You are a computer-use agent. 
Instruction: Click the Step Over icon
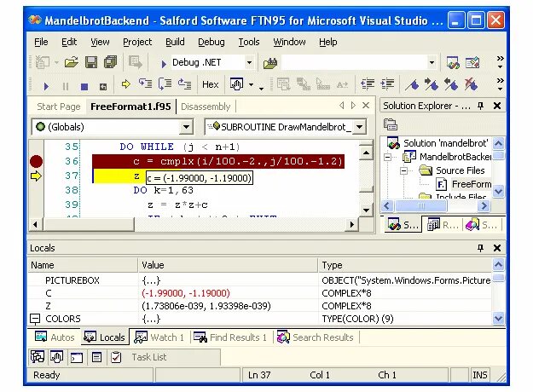(165, 84)
